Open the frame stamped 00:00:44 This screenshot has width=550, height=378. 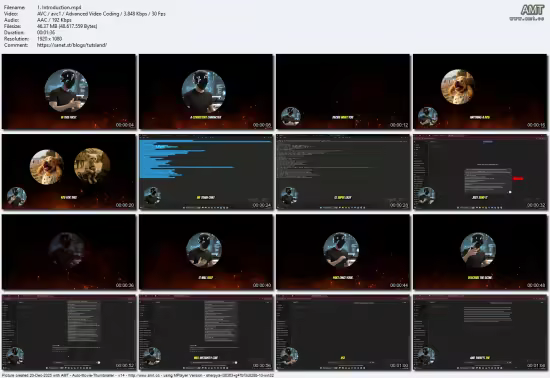click(343, 252)
